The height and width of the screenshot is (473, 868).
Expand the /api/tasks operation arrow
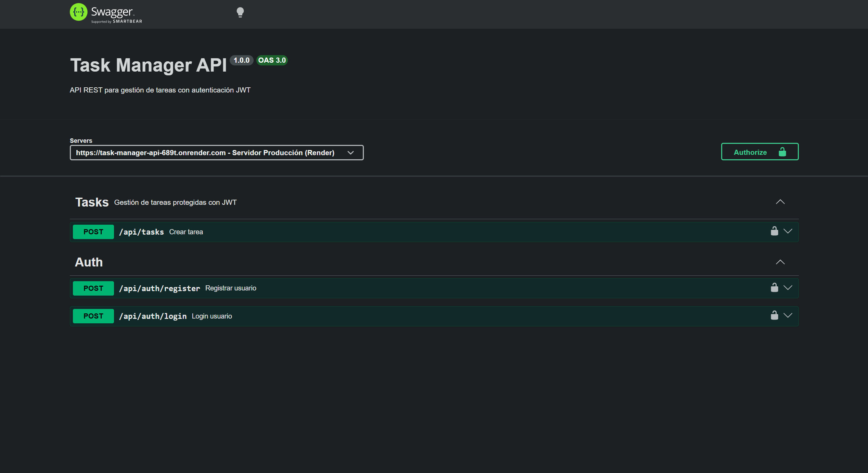788,232
